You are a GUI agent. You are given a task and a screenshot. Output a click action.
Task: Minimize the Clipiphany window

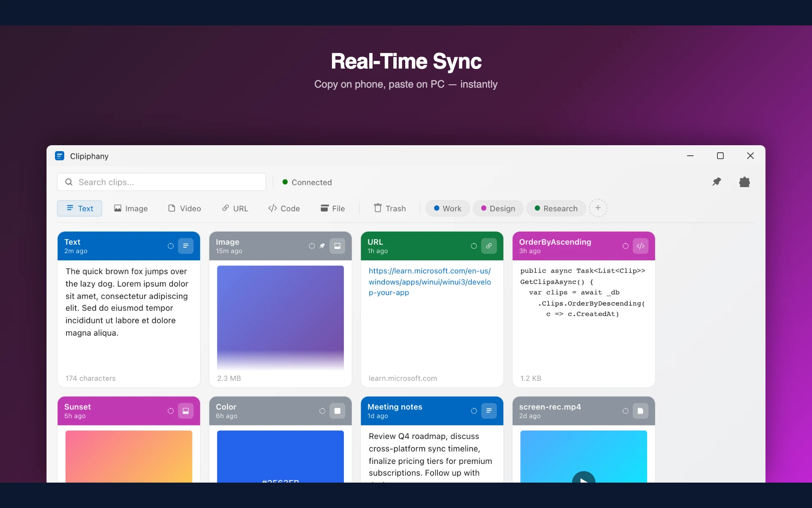[690, 156]
